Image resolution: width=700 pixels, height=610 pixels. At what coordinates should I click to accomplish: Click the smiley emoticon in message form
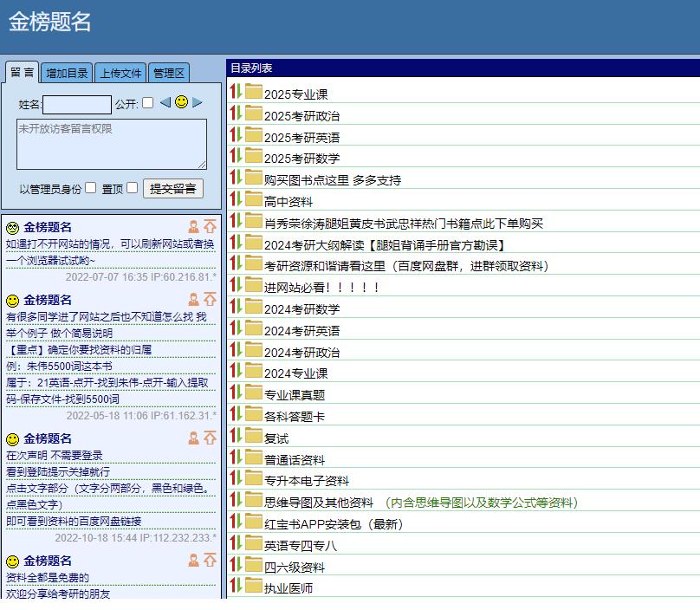coord(181,102)
